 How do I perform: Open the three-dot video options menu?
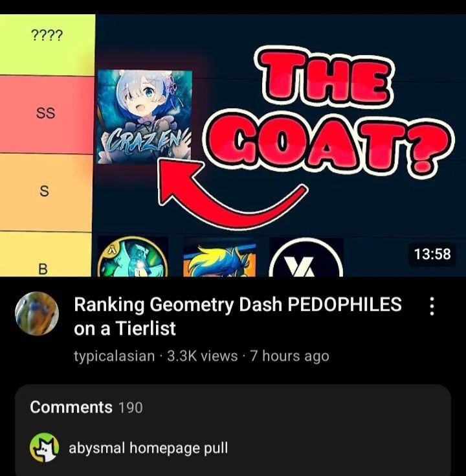click(x=432, y=306)
